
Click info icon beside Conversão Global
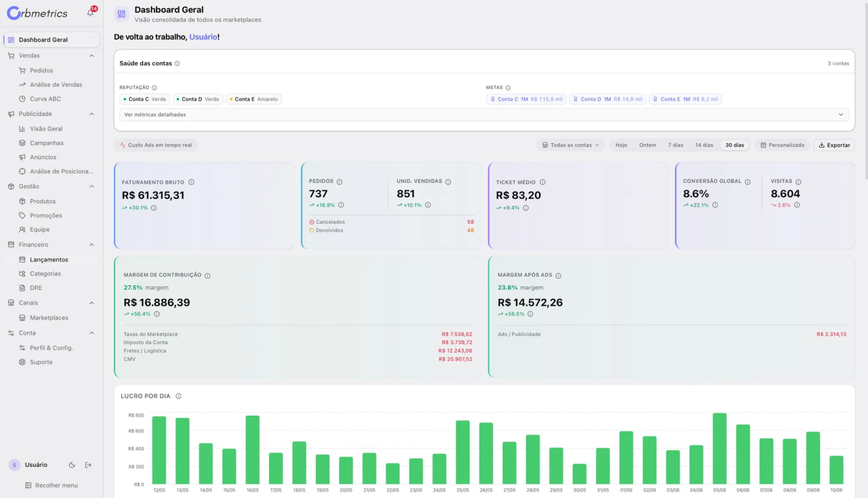click(x=748, y=182)
